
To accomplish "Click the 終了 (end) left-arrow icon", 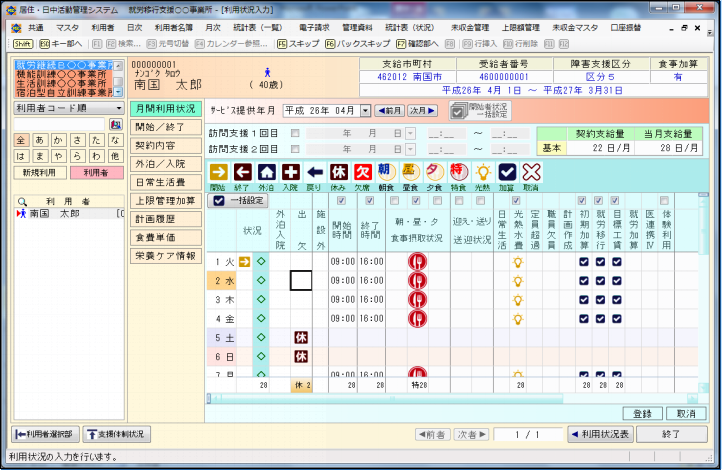I will tap(242, 172).
